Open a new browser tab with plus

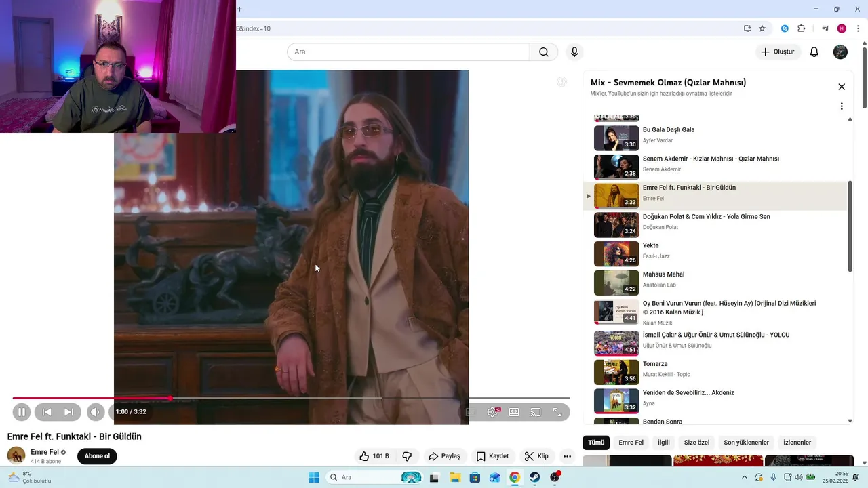pos(239,9)
